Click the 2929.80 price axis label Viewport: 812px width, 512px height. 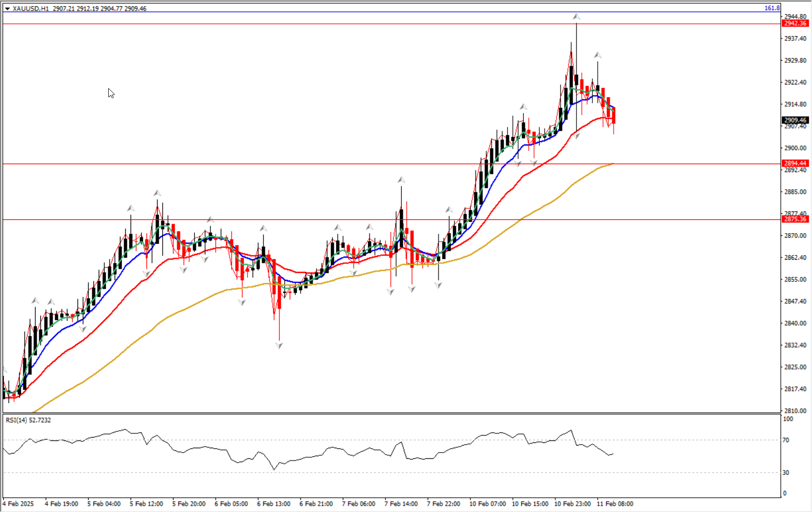(795, 61)
